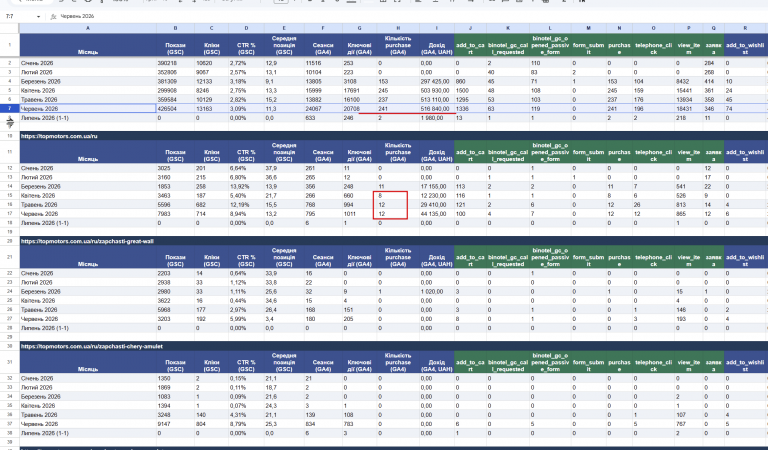Viewport: 768px width, 450px height.
Task: Select column H header
Action: (398, 28)
